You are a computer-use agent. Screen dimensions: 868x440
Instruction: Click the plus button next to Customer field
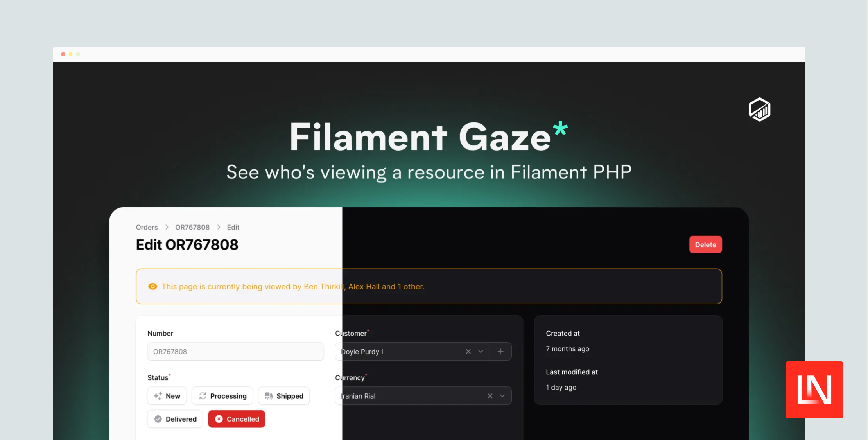click(501, 351)
